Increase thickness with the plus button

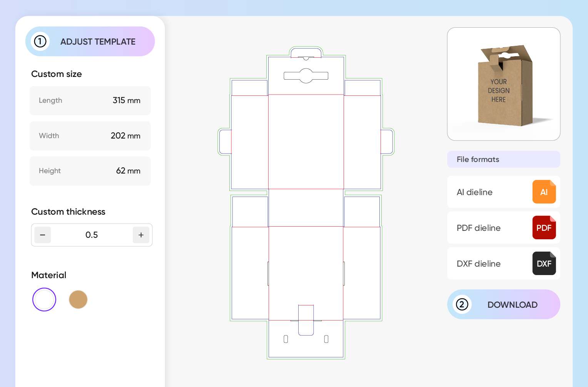pos(141,235)
